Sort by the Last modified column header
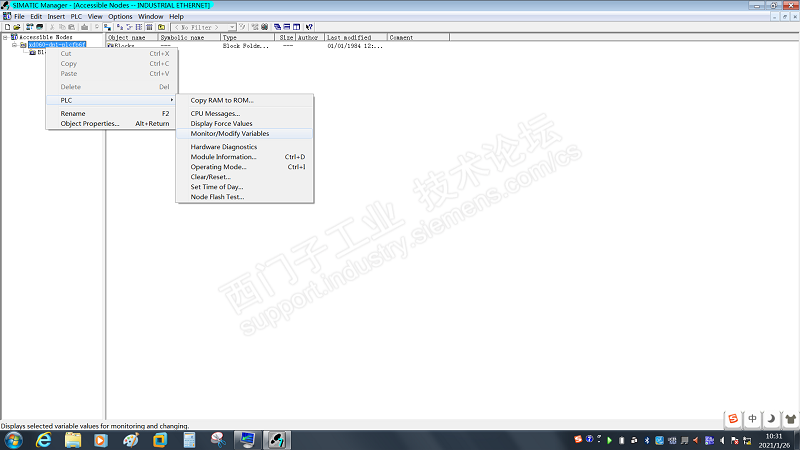The image size is (800, 450). (x=356, y=37)
